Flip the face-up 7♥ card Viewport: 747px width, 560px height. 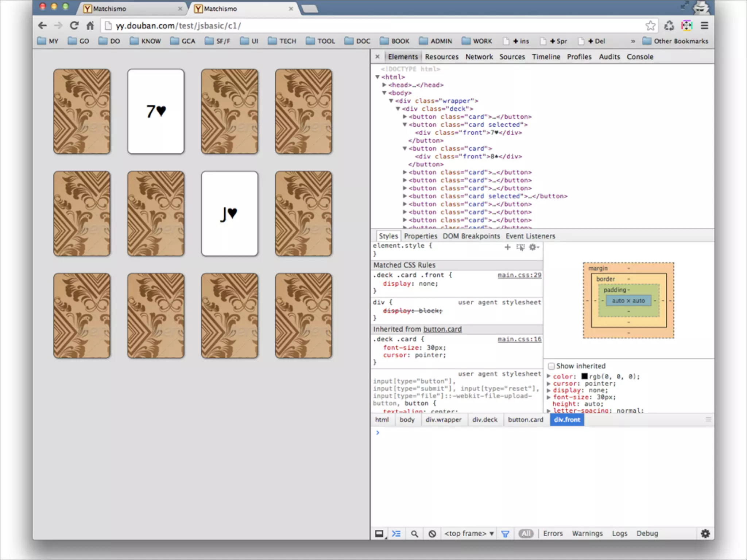point(156,111)
